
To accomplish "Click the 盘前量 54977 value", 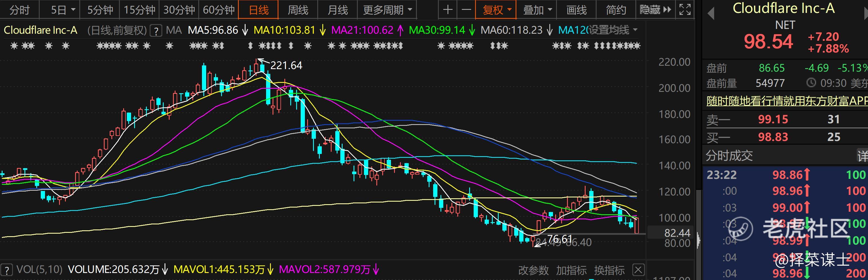I will [x=770, y=83].
